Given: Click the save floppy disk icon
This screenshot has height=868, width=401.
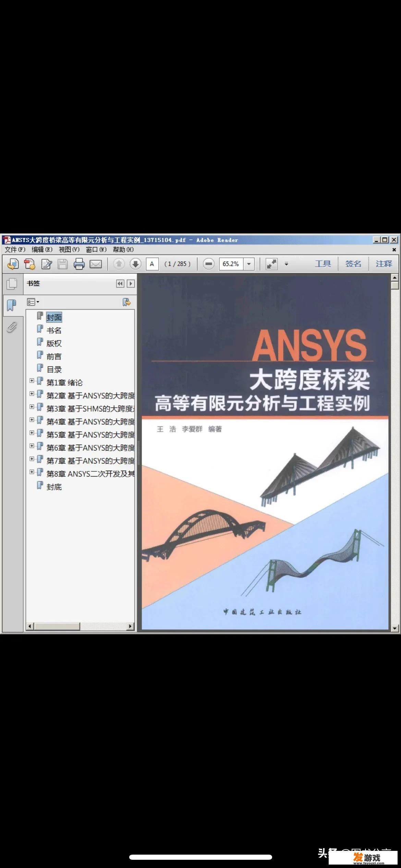Looking at the screenshot, I should click(62, 264).
